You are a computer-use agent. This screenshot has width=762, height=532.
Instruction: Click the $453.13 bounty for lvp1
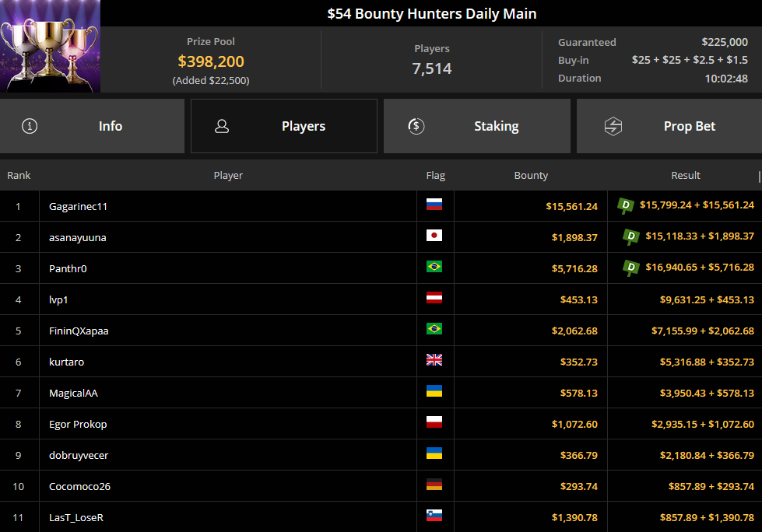click(579, 299)
